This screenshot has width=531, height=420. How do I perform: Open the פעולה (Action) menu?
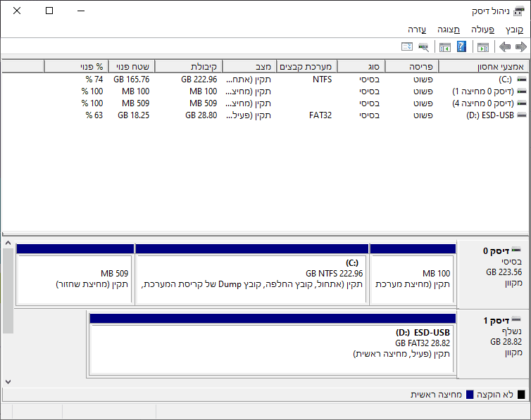click(x=482, y=30)
